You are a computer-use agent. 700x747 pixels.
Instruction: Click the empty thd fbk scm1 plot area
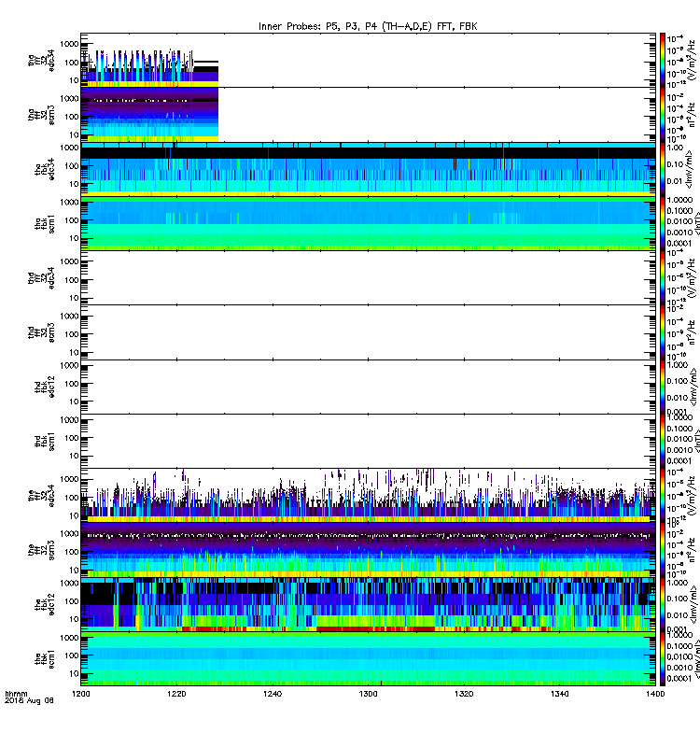(368, 441)
